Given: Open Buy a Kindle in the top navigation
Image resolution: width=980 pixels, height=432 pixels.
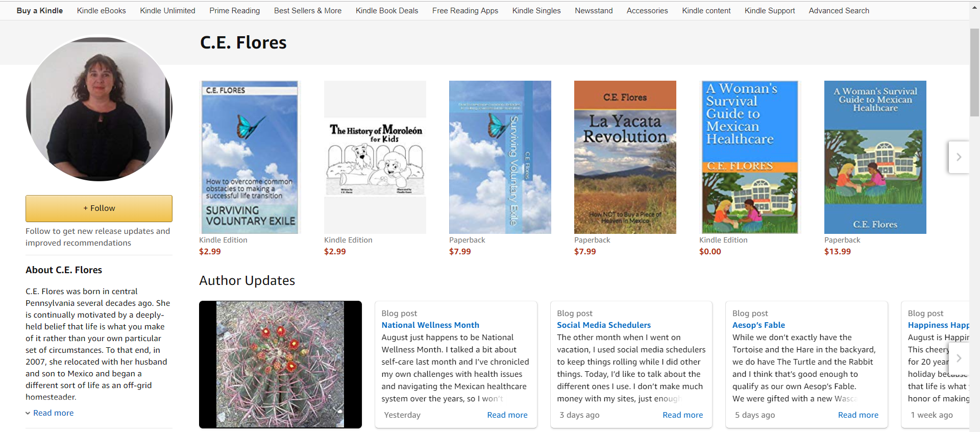Looking at the screenshot, I should tap(40, 10).
